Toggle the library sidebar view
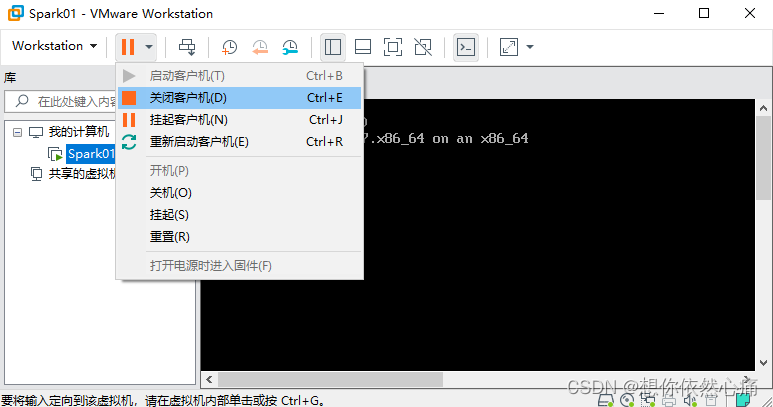The height and width of the screenshot is (407, 773). point(333,47)
